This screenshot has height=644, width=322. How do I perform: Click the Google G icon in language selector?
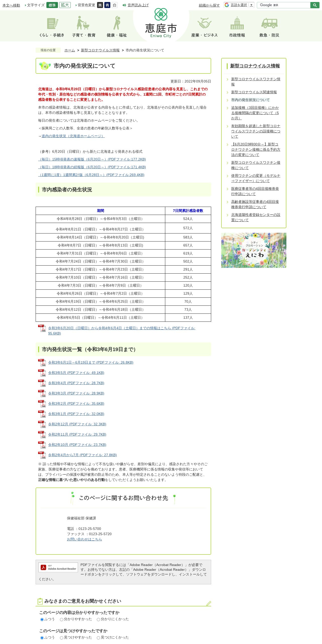point(227,5)
